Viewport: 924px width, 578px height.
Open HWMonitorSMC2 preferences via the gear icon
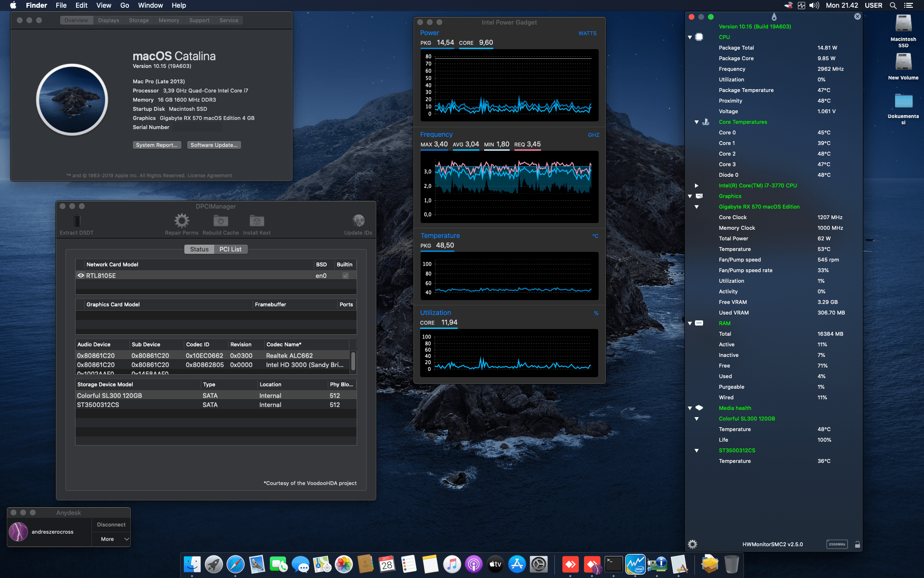pyautogui.click(x=693, y=544)
